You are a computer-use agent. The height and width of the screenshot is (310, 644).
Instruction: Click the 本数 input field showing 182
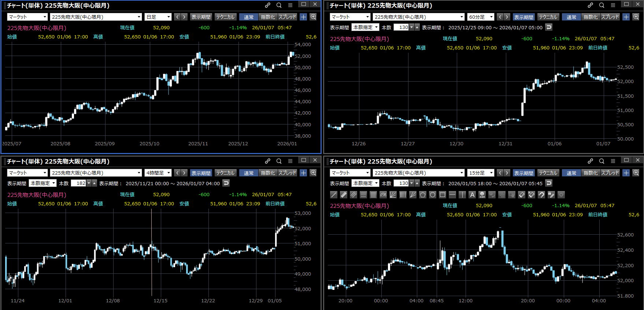coord(78,183)
